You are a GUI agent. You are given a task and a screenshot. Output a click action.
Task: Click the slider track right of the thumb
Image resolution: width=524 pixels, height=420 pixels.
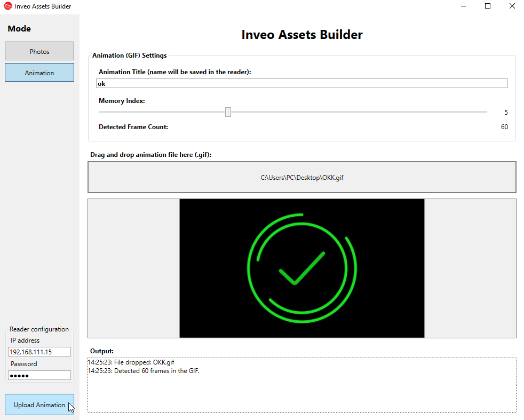358,112
